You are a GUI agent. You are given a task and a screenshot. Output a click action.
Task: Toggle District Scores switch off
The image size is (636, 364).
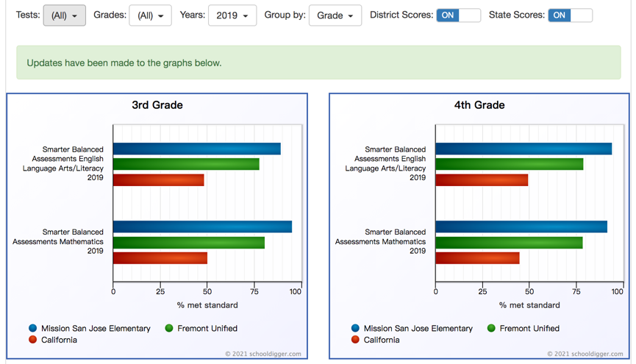[x=458, y=15]
